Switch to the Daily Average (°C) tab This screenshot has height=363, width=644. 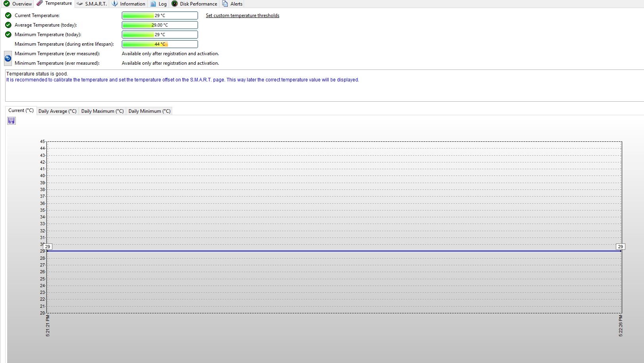tap(58, 111)
